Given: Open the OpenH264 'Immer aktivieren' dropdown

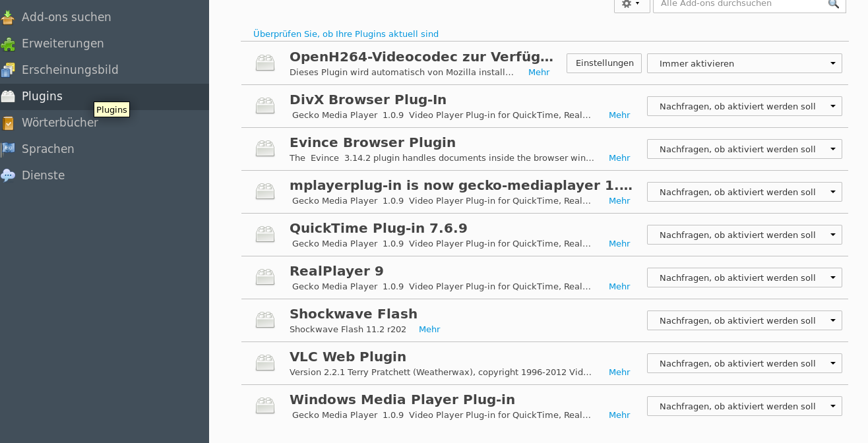Looking at the screenshot, I should (744, 63).
